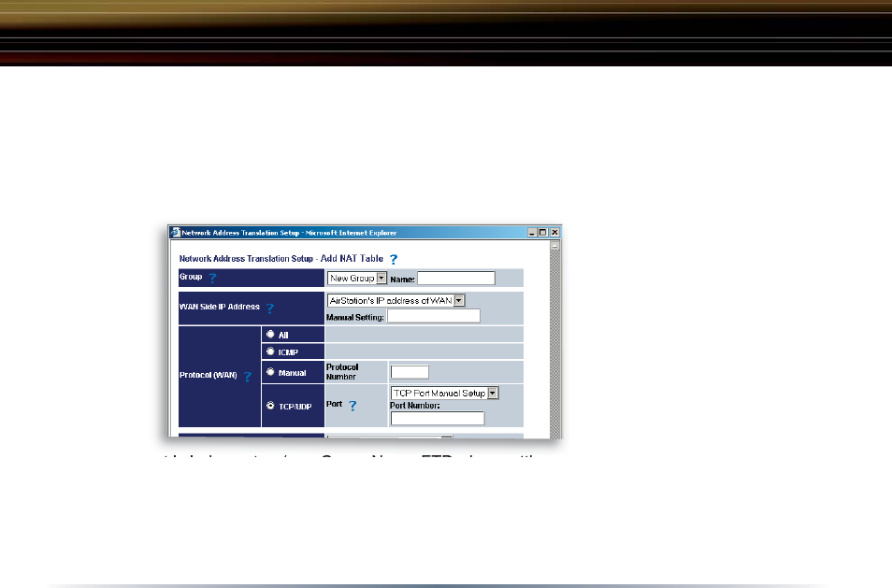Open help for Add NAT Table heading
This screenshot has width=892, height=588.
coord(393,259)
